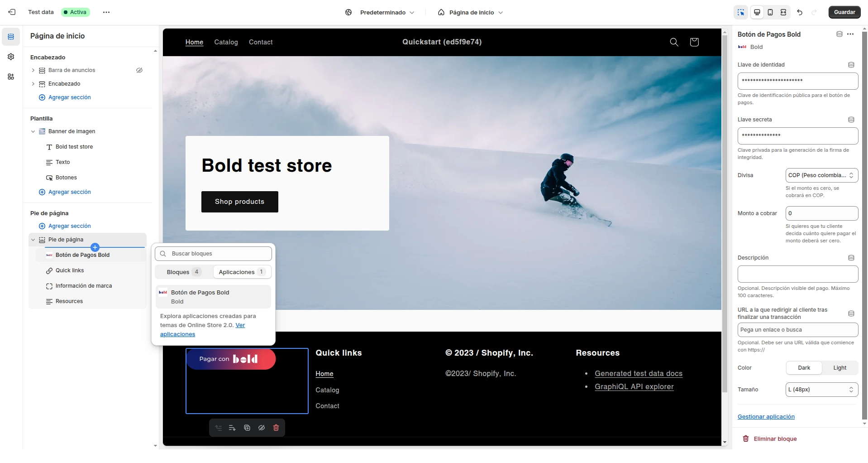Show the hidden Barra de anuncios section
Screen dimensions: 868x463
pyautogui.click(x=139, y=70)
